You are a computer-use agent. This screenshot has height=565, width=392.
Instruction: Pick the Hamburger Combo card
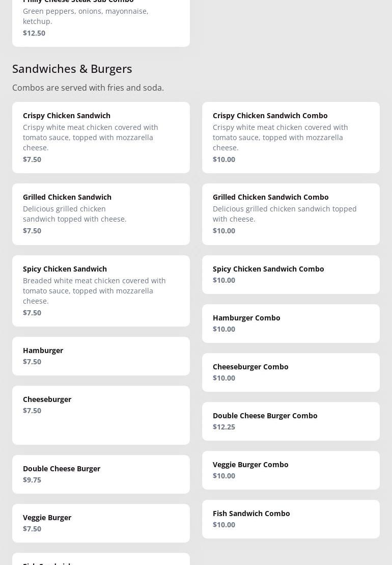[x=291, y=323]
